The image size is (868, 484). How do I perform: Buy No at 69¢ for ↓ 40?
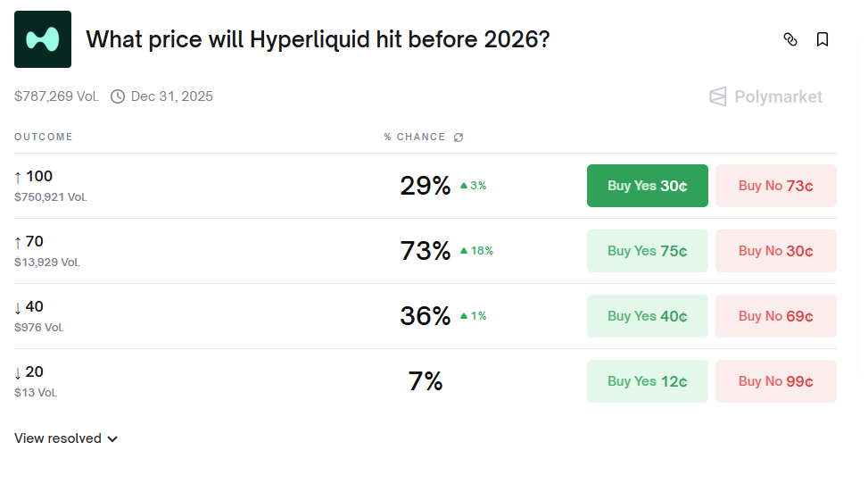(x=775, y=316)
